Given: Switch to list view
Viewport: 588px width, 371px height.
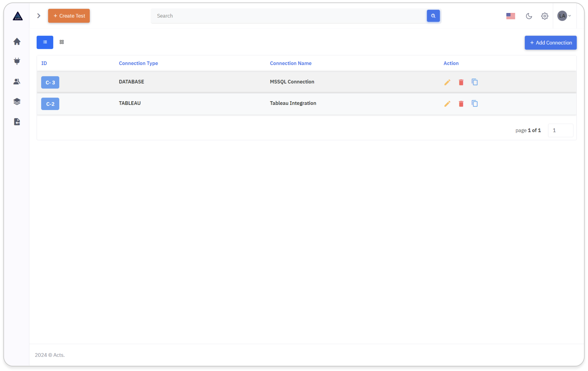Looking at the screenshot, I should click(x=45, y=42).
